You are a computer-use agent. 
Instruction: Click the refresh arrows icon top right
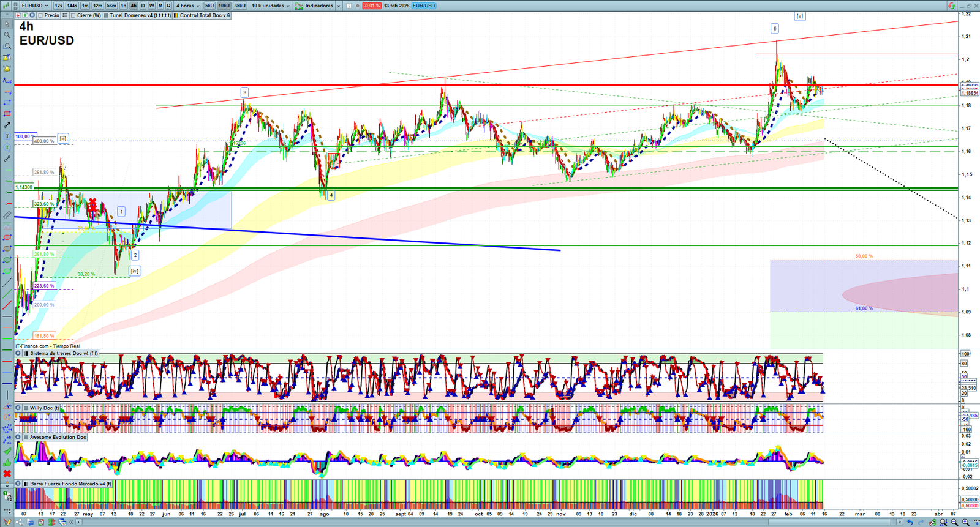[952, 6]
